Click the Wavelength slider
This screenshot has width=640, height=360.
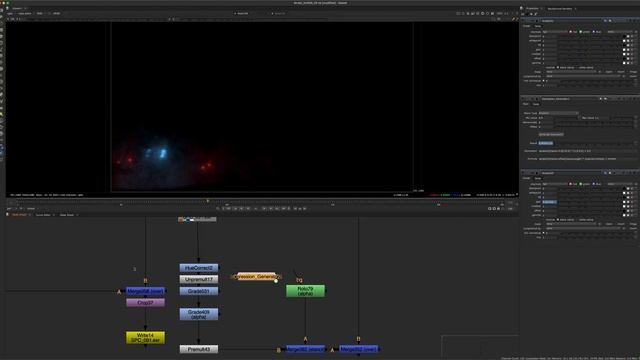click(593, 122)
